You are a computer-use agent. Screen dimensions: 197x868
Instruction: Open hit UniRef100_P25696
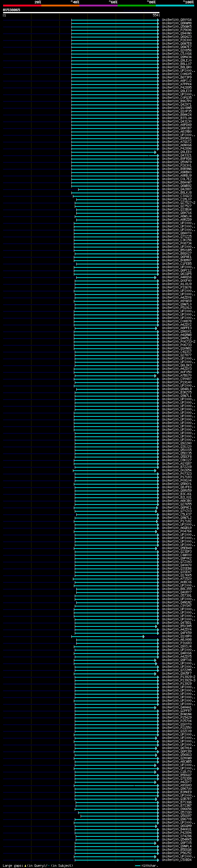pos(177,30)
